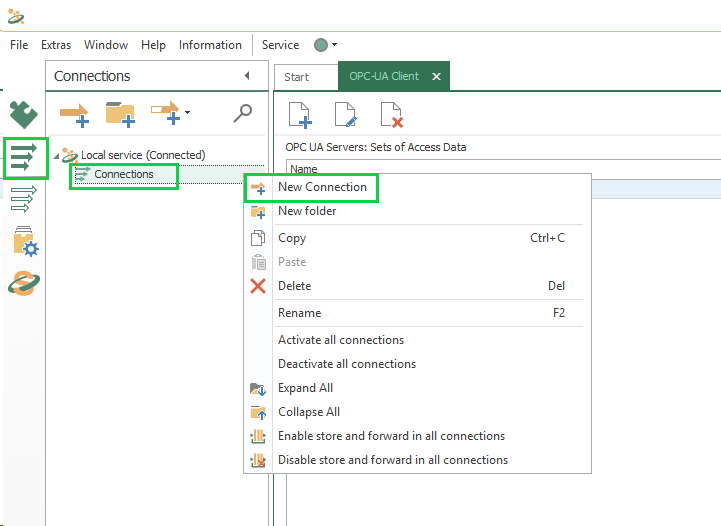This screenshot has width=721, height=526.
Task: Open the Help menu
Action: click(153, 45)
